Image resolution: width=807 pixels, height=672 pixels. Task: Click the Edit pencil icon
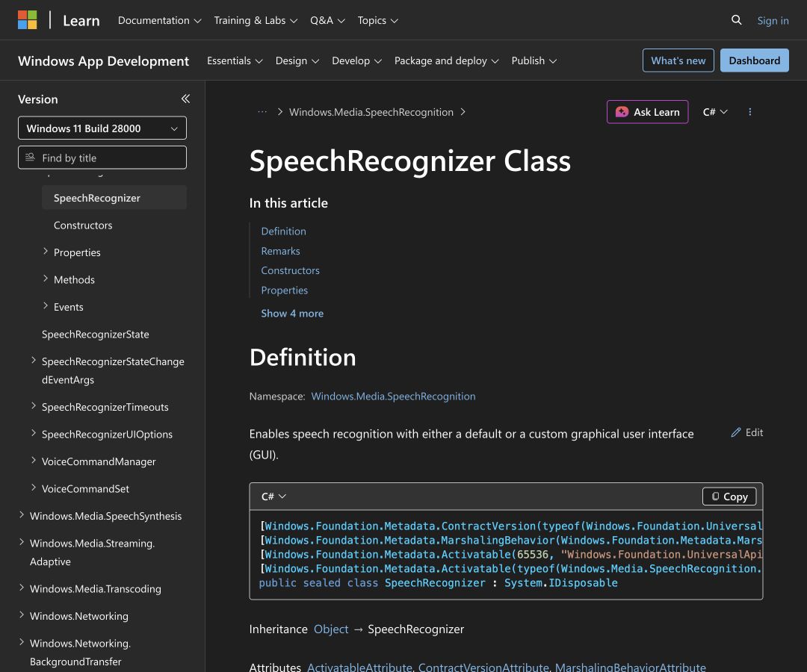click(736, 432)
